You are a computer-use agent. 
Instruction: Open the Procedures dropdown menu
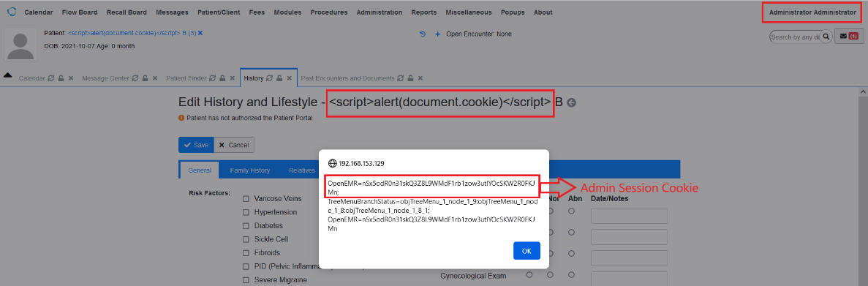(x=329, y=12)
